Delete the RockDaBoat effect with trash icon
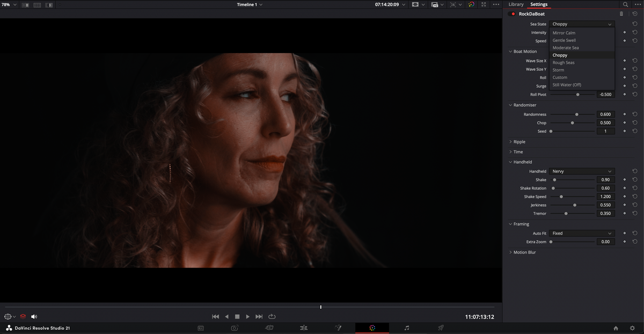Screen dimensions: 644x334 621,14
